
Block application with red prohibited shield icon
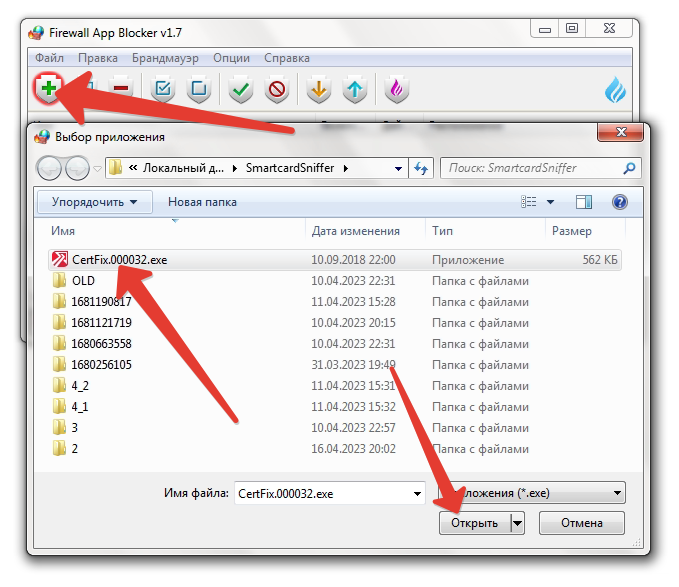[277, 89]
